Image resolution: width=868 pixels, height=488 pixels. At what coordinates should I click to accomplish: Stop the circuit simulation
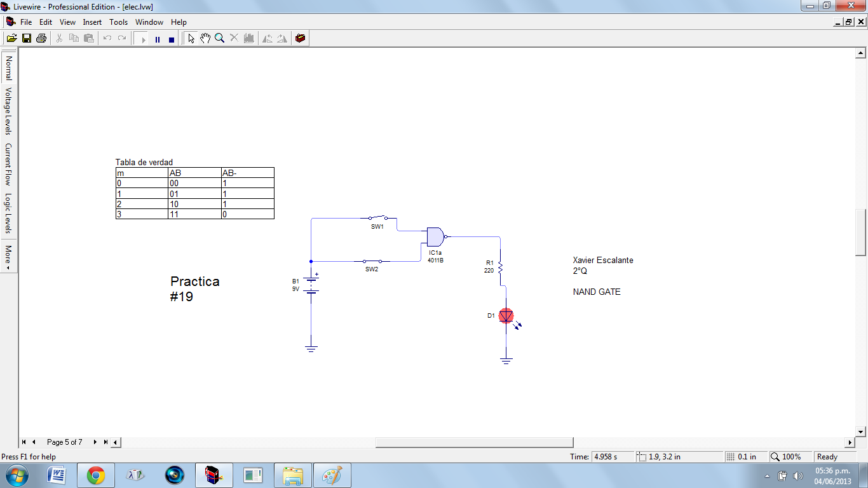170,37
